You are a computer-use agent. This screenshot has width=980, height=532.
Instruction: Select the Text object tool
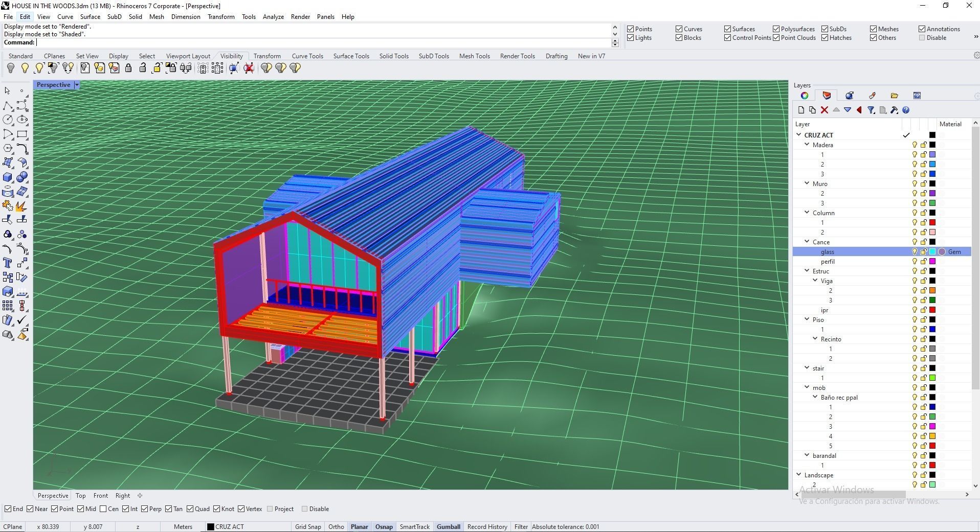click(x=8, y=263)
